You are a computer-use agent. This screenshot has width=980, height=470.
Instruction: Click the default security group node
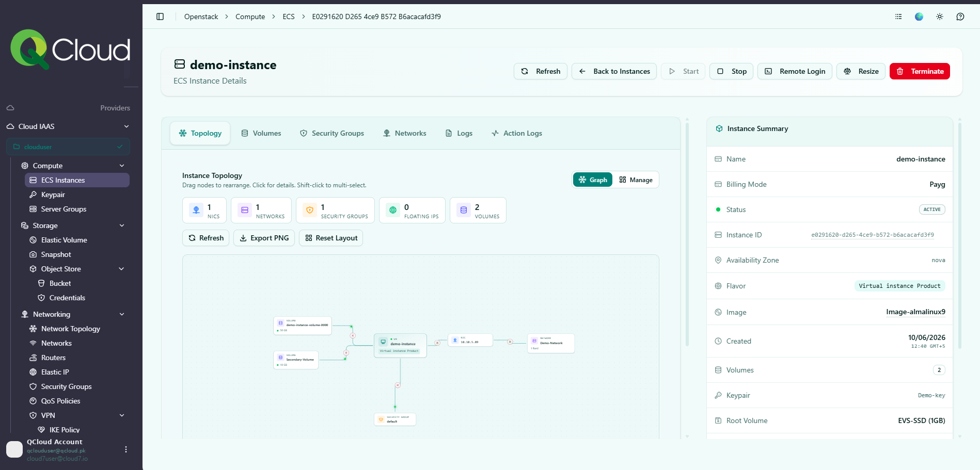[395, 419]
